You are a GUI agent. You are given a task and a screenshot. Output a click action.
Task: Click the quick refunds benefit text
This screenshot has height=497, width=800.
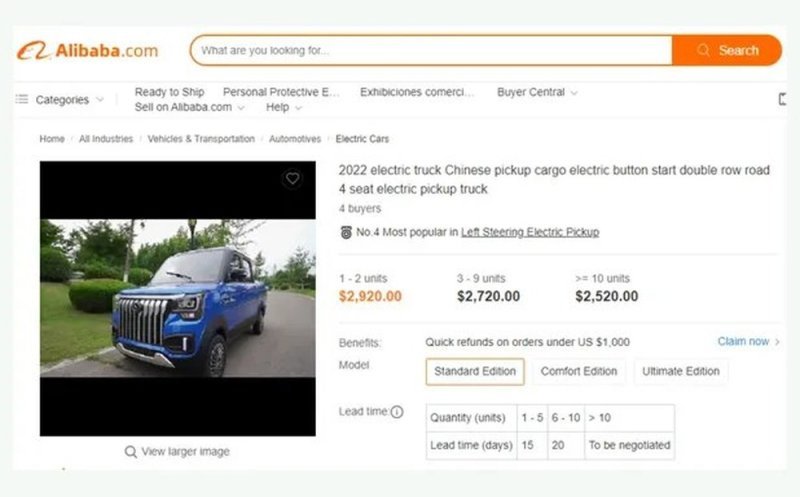coord(528,342)
